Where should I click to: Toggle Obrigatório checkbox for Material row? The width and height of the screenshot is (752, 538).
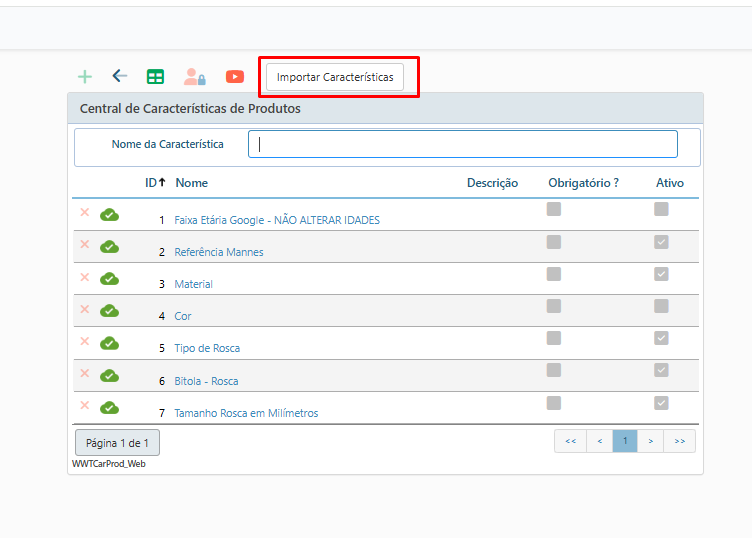click(554, 274)
